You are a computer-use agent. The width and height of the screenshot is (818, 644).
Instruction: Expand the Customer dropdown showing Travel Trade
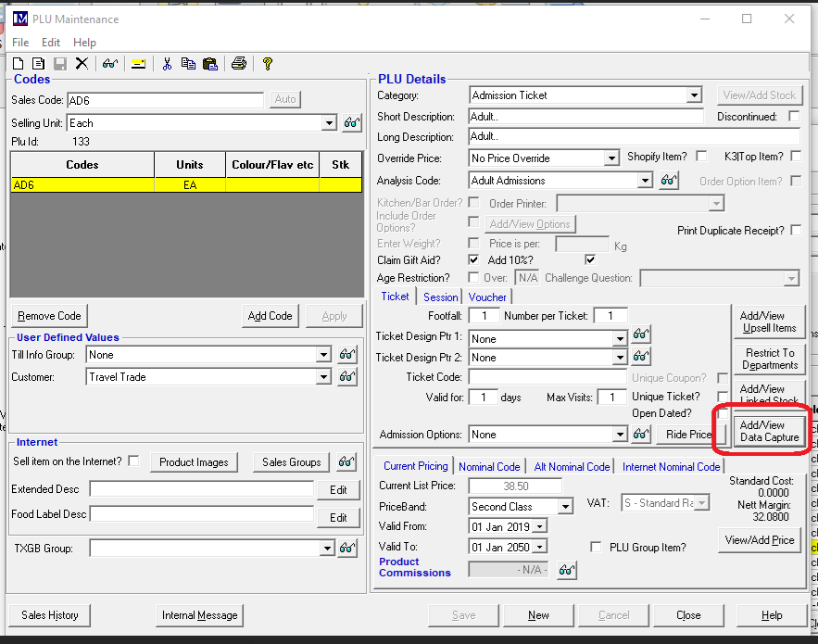point(324,377)
